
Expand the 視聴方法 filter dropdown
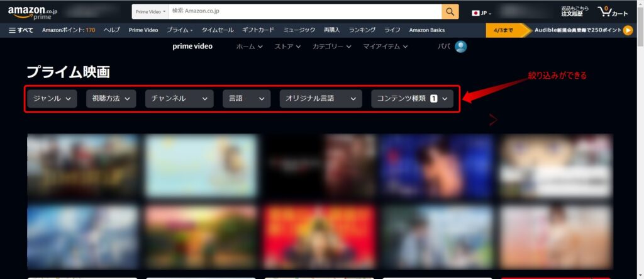(111, 99)
